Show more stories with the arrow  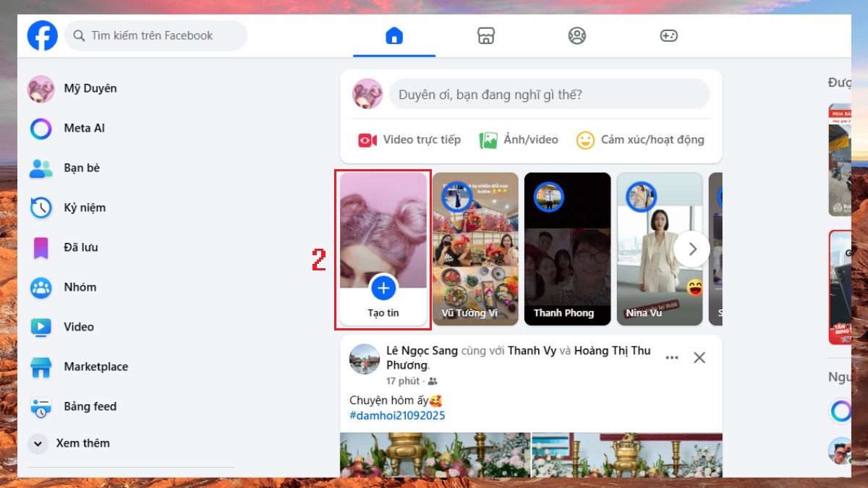click(x=692, y=249)
